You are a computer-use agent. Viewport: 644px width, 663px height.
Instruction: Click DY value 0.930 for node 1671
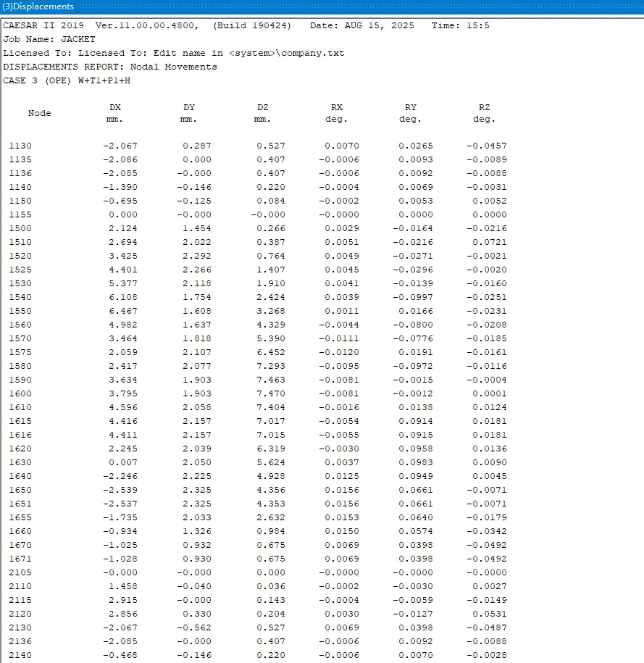pos(196,559)
